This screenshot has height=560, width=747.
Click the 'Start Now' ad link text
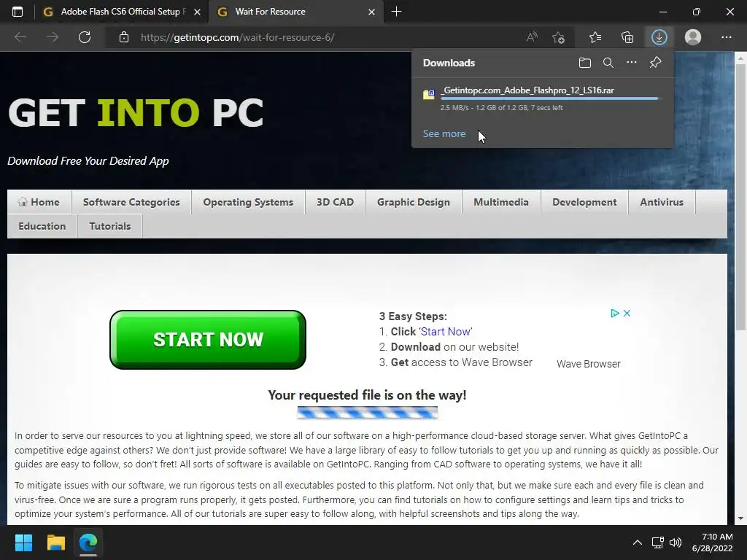click(446, 332)
